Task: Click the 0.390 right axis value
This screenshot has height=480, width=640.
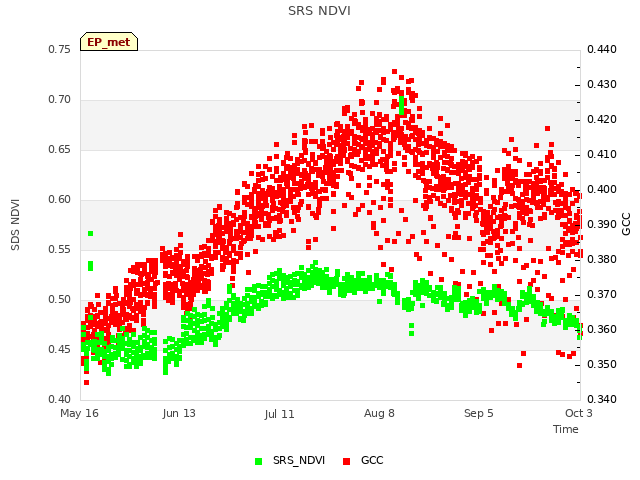Action: tap(602, 224)
